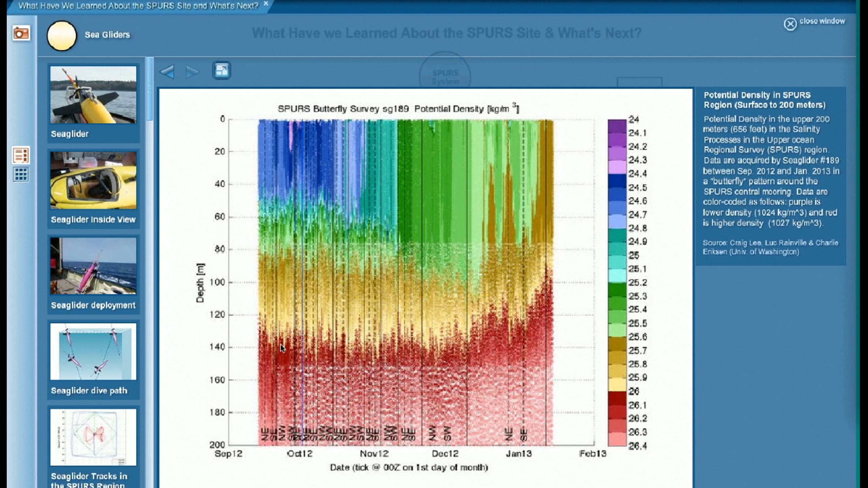Switch to list view icon
Image resolution: width=868 pixels, height=488 pixels.
(21, 155)
